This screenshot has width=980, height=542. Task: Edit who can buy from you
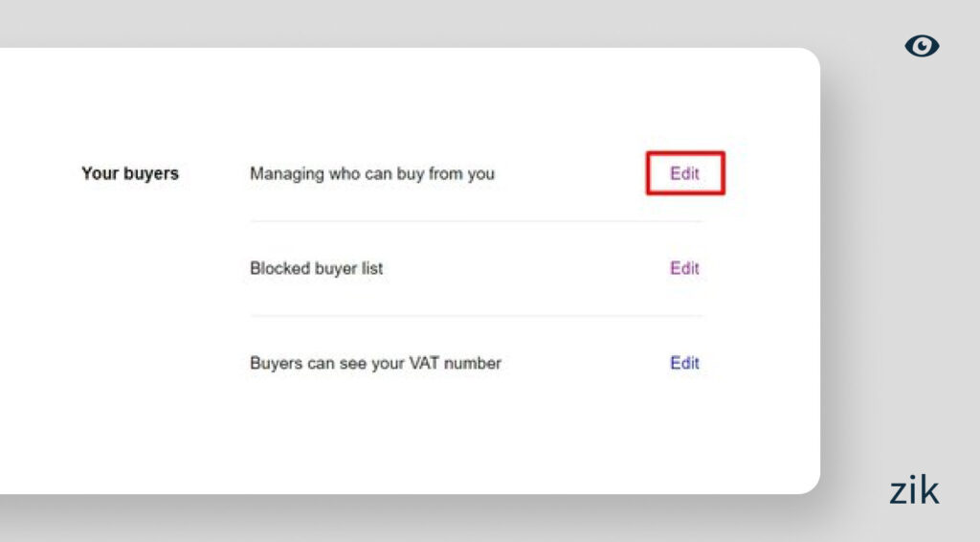684,173
